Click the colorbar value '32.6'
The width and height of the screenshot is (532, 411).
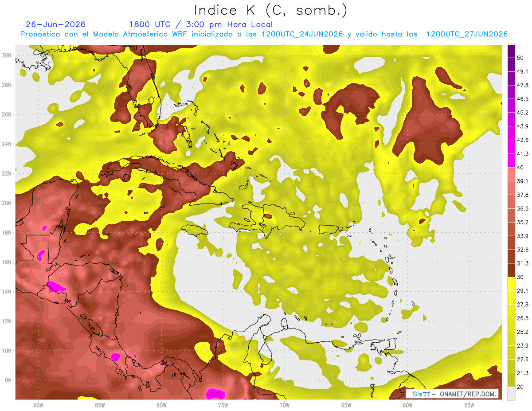[x=523, y=250]
